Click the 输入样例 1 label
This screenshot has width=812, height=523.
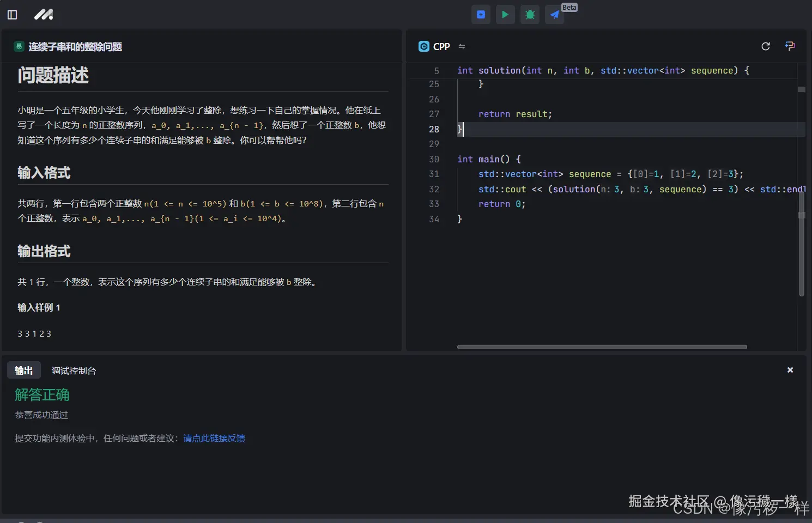pyautogui.click(x=39, y=307)
